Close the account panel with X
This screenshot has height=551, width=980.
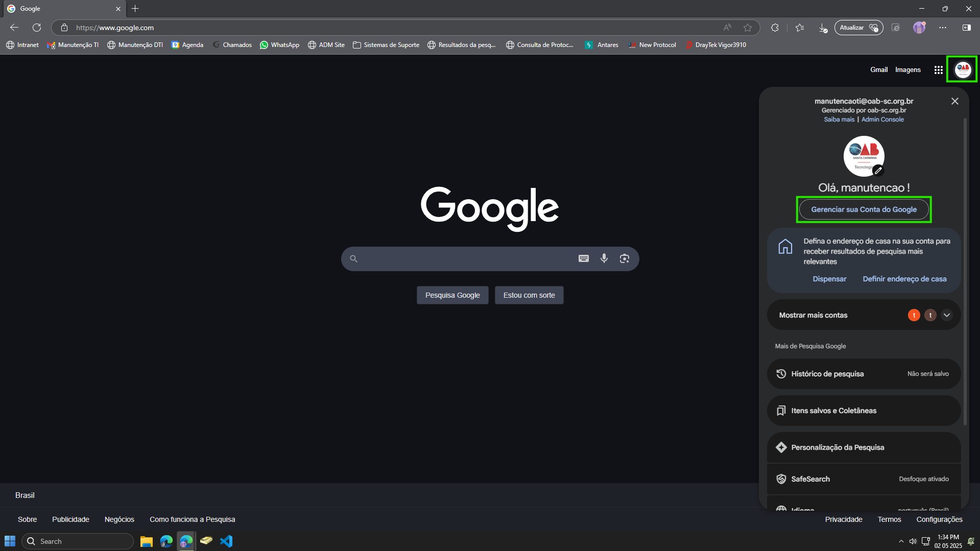coord(955,101)
